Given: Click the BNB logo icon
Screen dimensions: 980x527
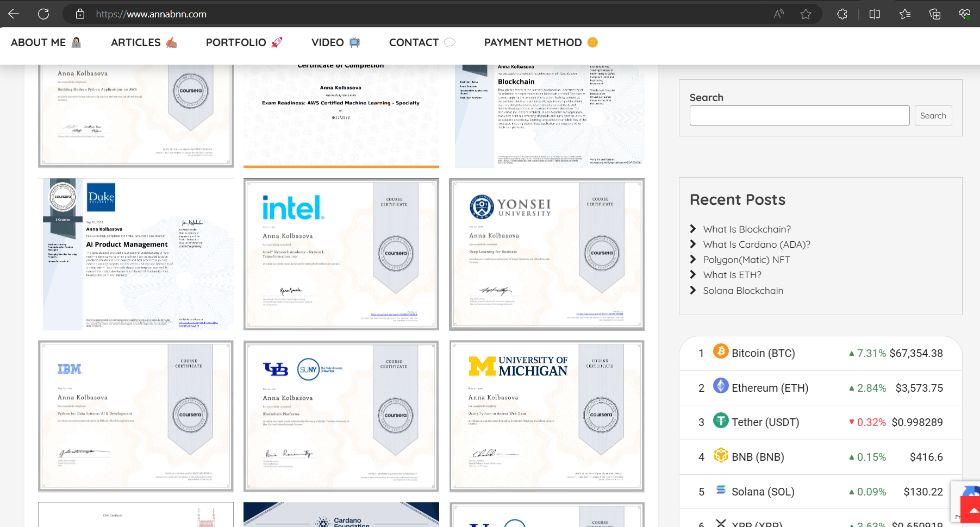Looking at the screenshot, I should pyautogui.click(x=721, y=455).
